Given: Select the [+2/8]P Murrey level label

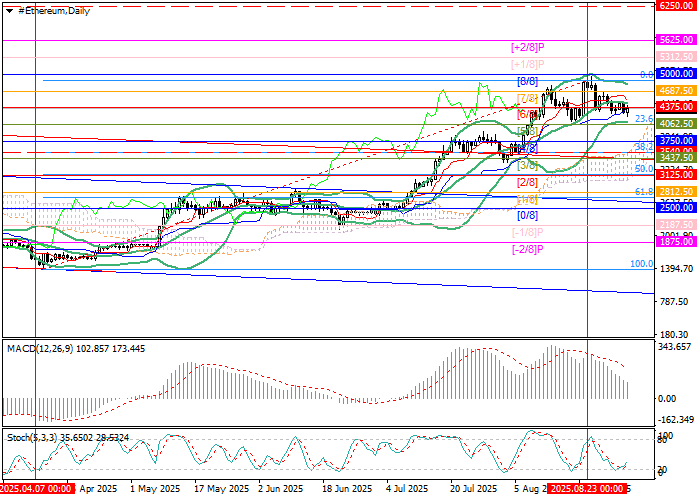Looking at the screenshot, I should coord(528,47).
